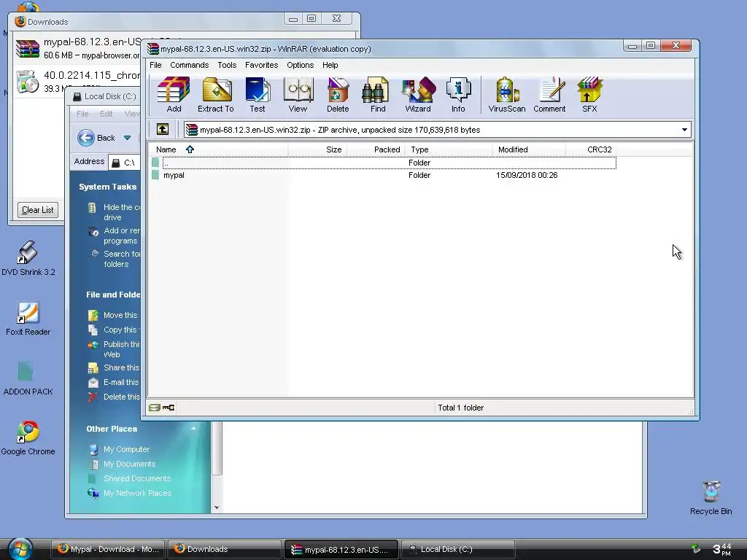Click the key password icon in status bar

[169, 408]
